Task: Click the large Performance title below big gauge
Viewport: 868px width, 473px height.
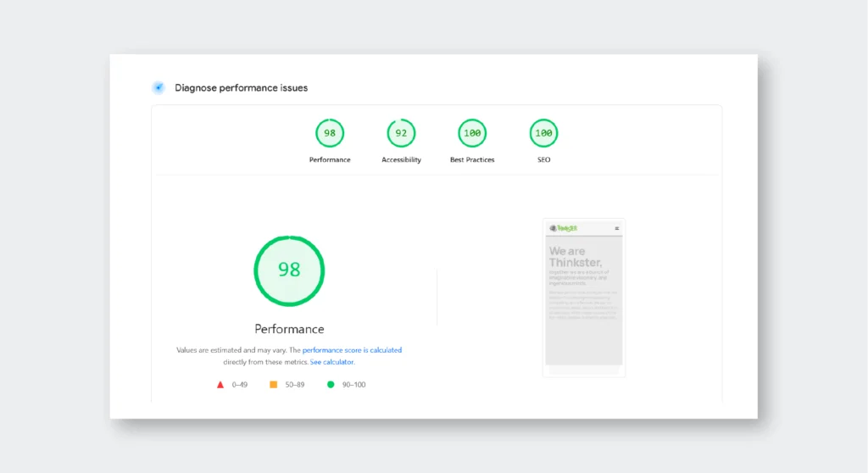Action: (289, 329)
